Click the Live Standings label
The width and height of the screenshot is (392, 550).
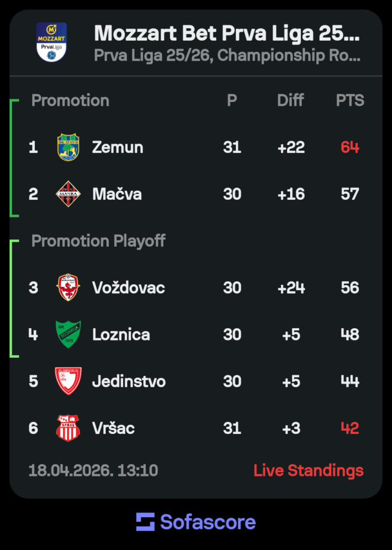(308, 471)
